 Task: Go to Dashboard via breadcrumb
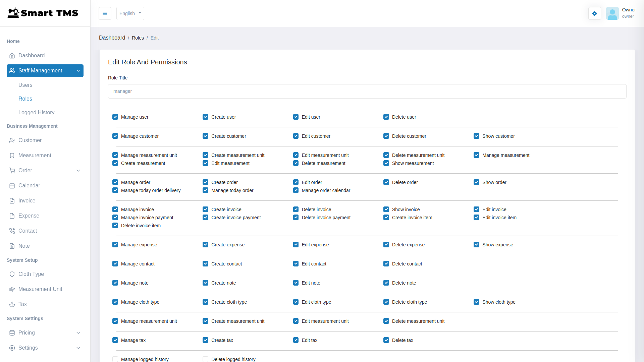click(112, 38)
